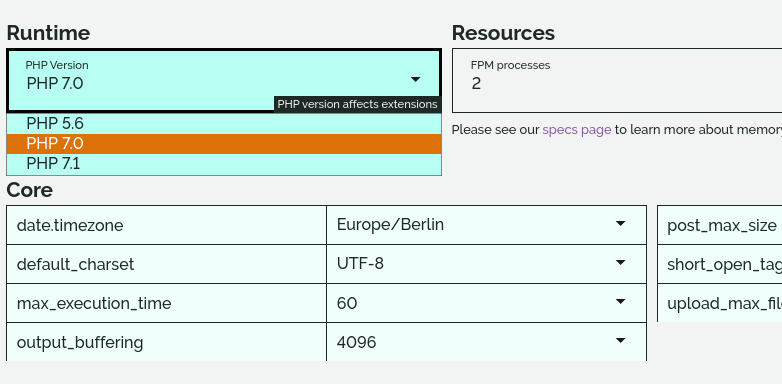
Task: Click the upload_max_filesize setting row
Action: [x=720, y=303]
